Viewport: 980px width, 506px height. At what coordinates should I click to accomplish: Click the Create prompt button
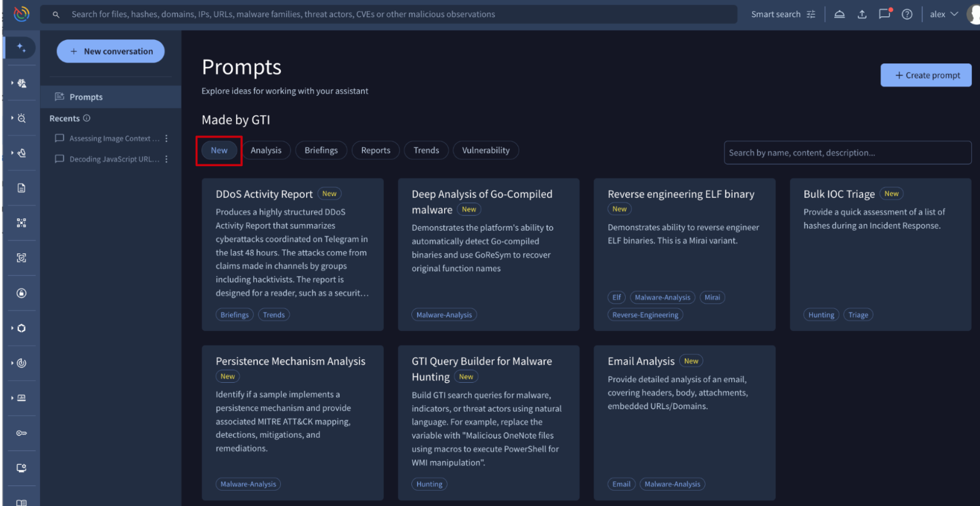pyautogui.click(x=926, y=75)
